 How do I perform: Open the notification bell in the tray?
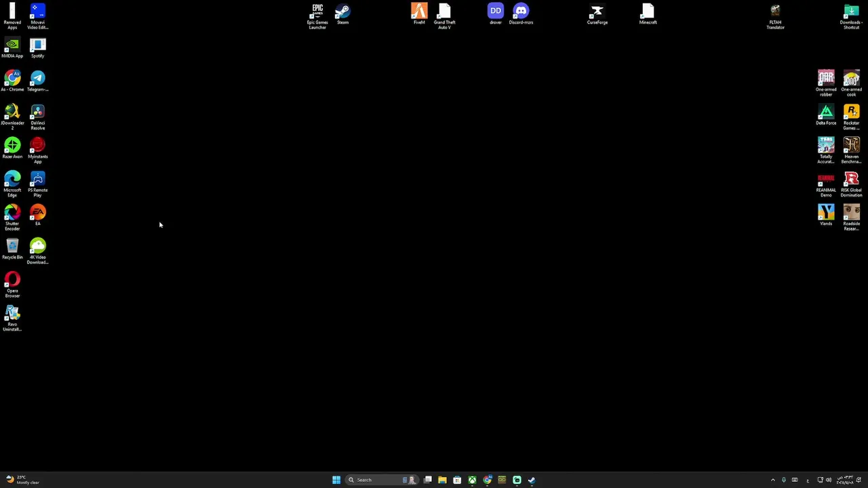(859, 480)
